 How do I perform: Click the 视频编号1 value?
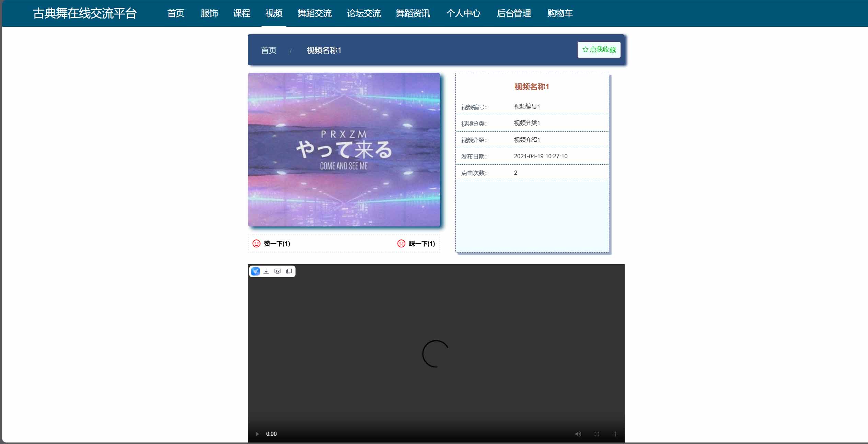(527, 107)
